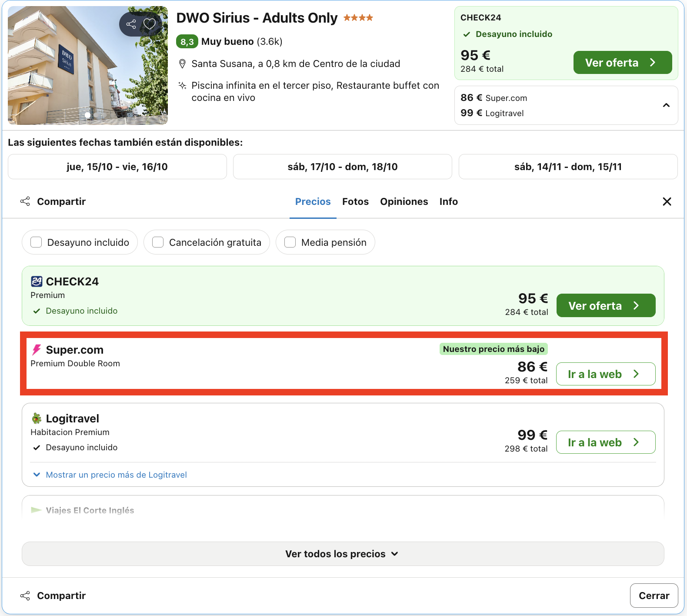Click the share icon beside bottom Compartir

click(x=25, y=596)
